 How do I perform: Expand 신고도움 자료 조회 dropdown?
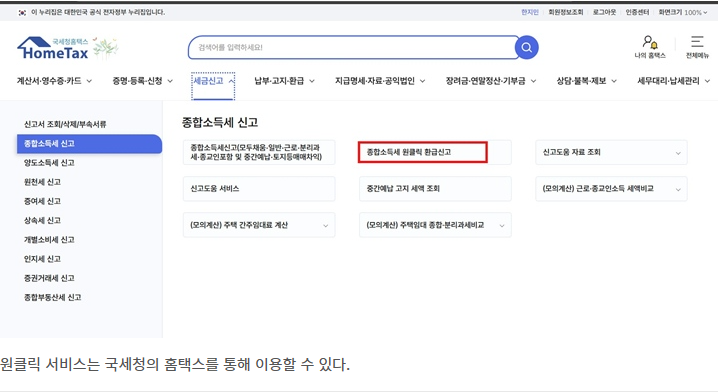(611, 152)
